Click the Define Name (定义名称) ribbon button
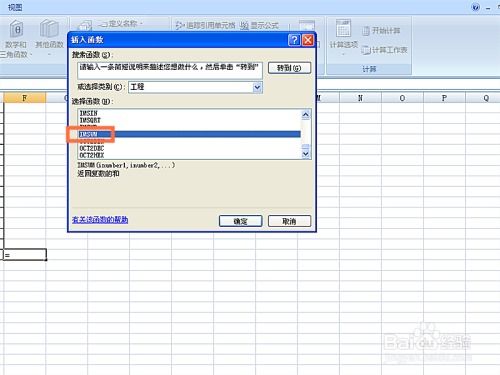The image size is (500, 375). click(x=120, y=24)
